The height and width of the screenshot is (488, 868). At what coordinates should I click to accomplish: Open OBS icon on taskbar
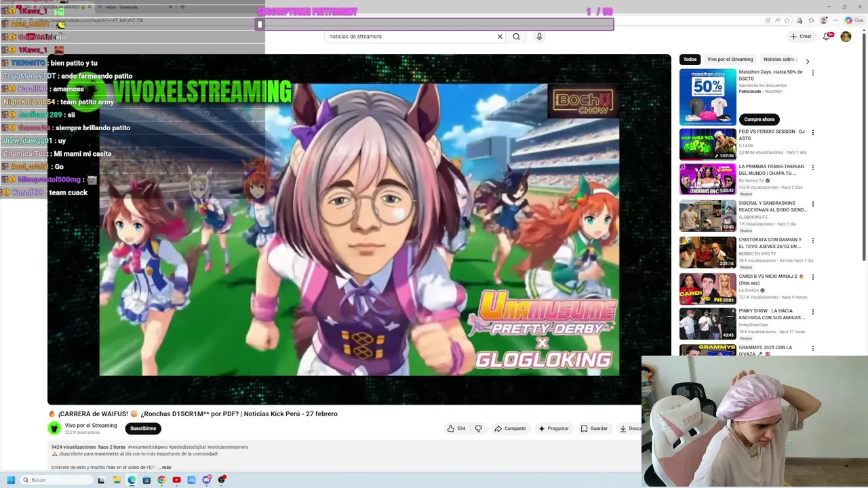point(222,480)
